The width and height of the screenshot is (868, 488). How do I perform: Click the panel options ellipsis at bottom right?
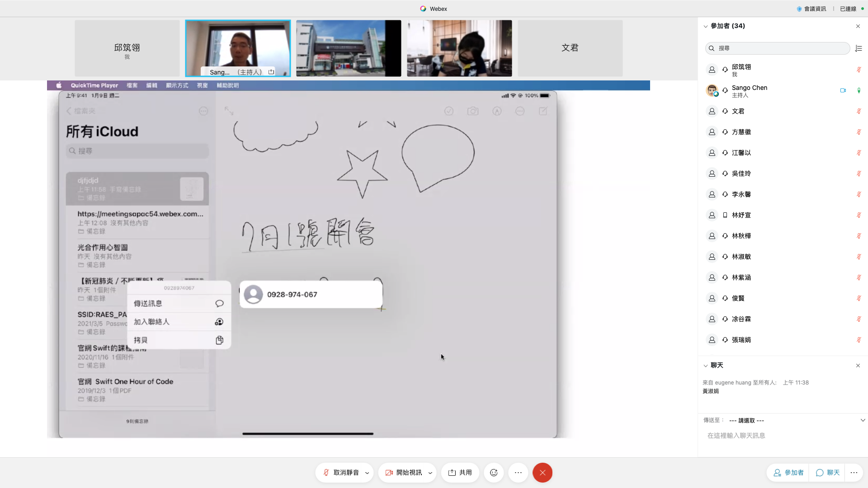[x=854, y=473]
